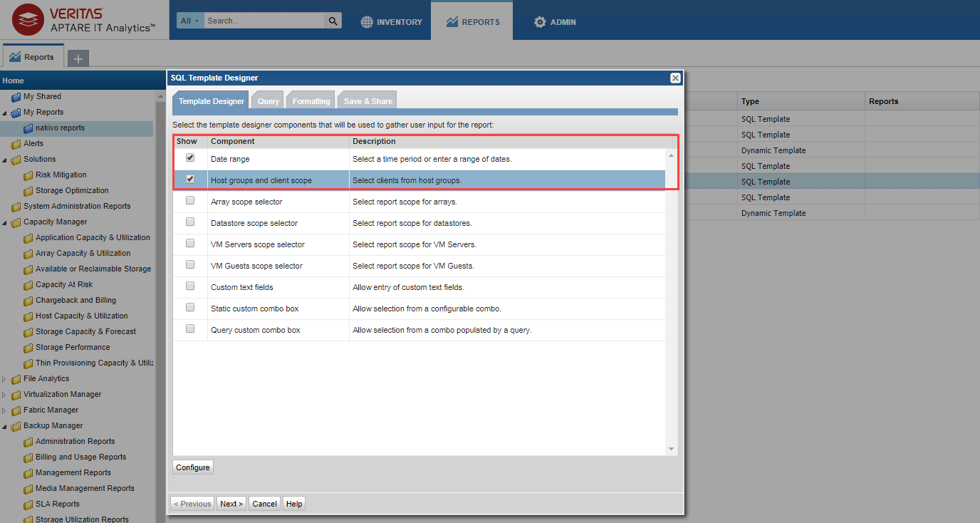
Task: Open the All search scope dropdown
Action: click(x=190, y=21)
